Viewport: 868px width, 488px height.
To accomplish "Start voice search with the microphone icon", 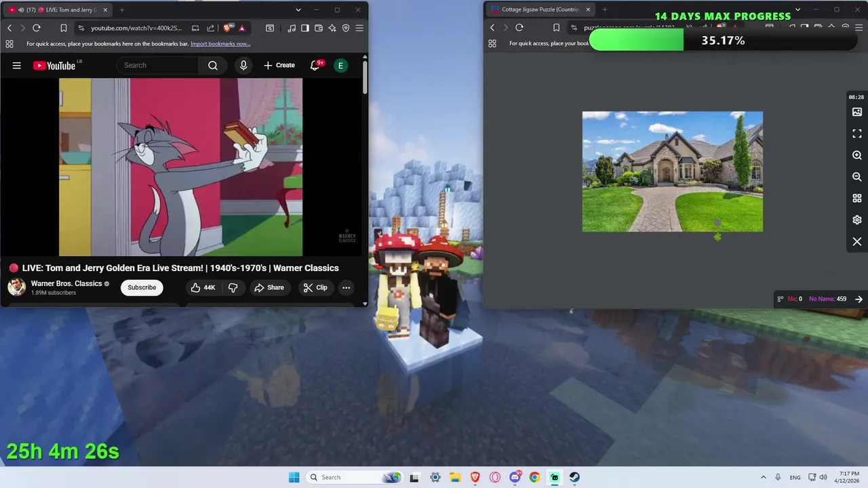I will point(243,65).
